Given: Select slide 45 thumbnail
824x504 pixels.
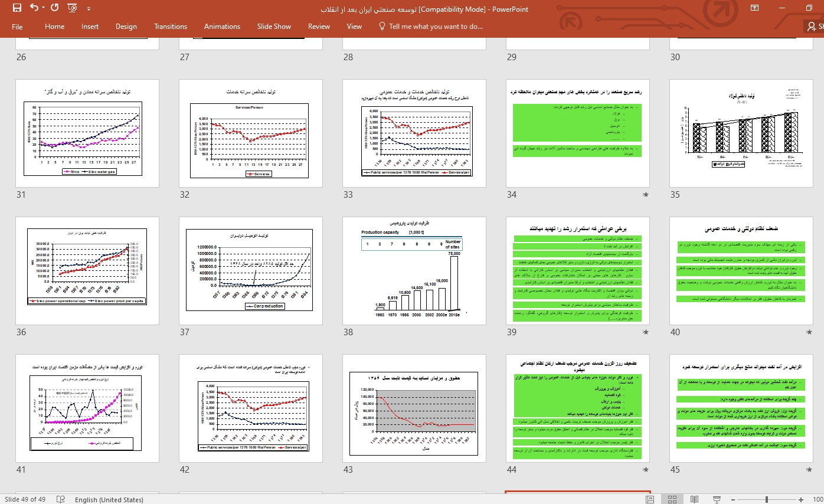Looking at the screenshot, I should click(741, 408).
